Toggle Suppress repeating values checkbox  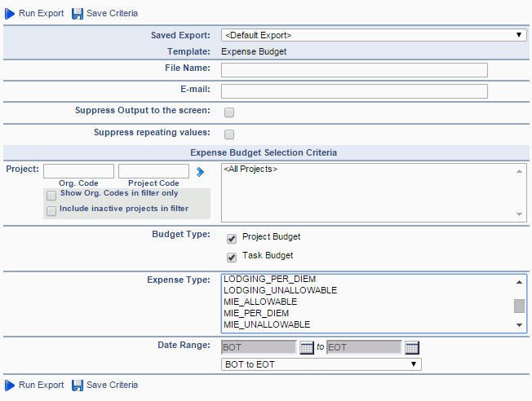(229, 134)
